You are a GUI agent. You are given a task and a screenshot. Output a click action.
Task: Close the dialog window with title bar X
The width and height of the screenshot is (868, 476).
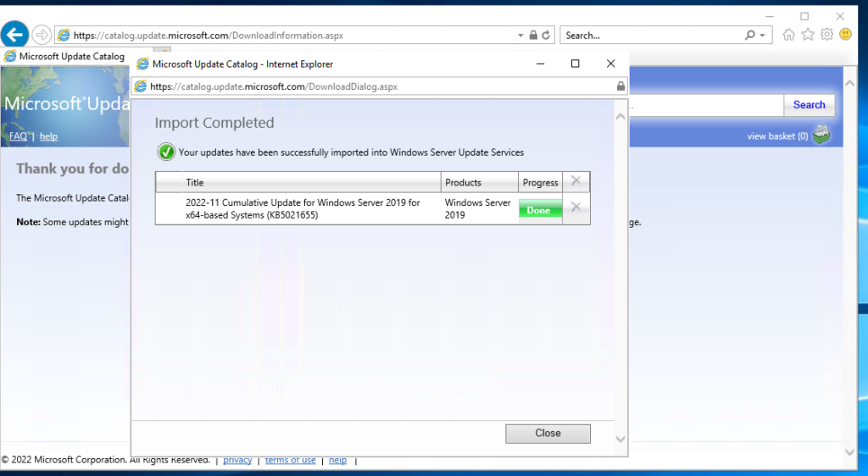coord(610,64)
